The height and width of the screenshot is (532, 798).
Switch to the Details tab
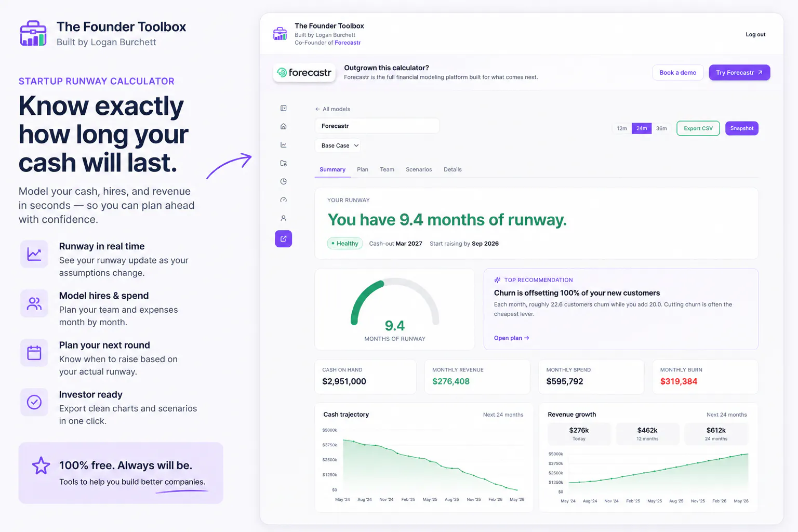tap(453, 169)
